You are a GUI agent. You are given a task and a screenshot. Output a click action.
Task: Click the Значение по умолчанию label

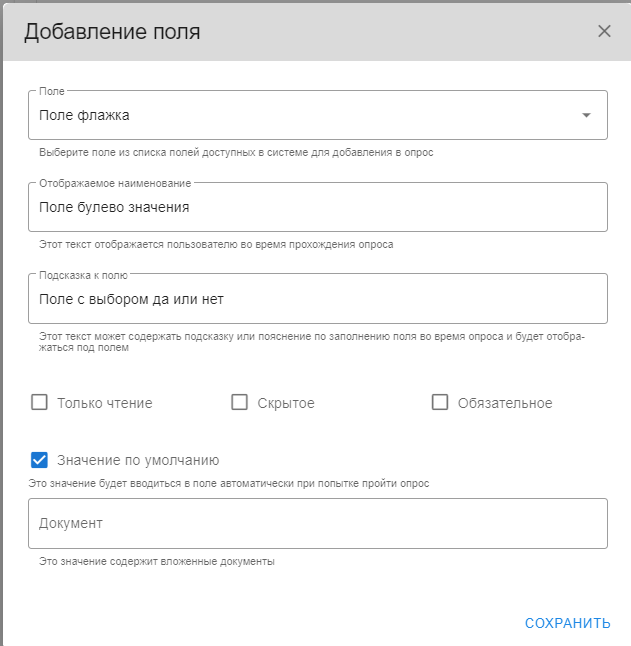(x=138, y=460)
